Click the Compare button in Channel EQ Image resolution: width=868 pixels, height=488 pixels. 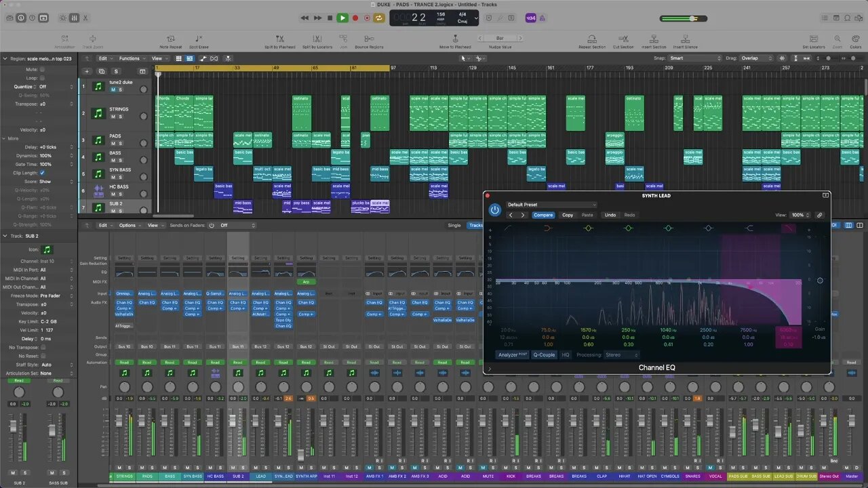click(543, 215)
